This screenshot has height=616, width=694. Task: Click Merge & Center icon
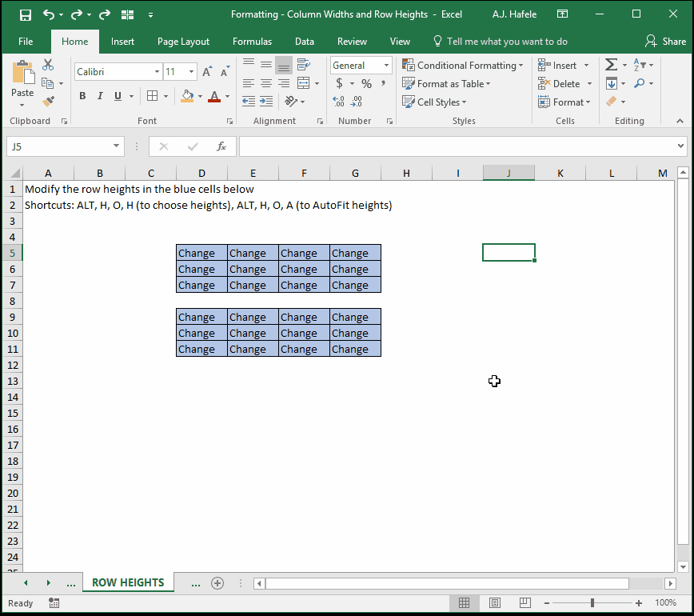pyautogui.click(x=303, y=83)
